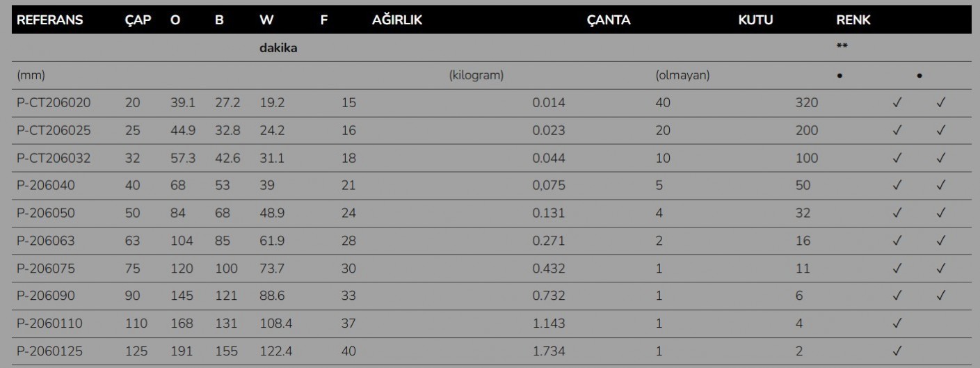
Task: Click the checkmark in the P-2060125 row
Action: (897, 351)
